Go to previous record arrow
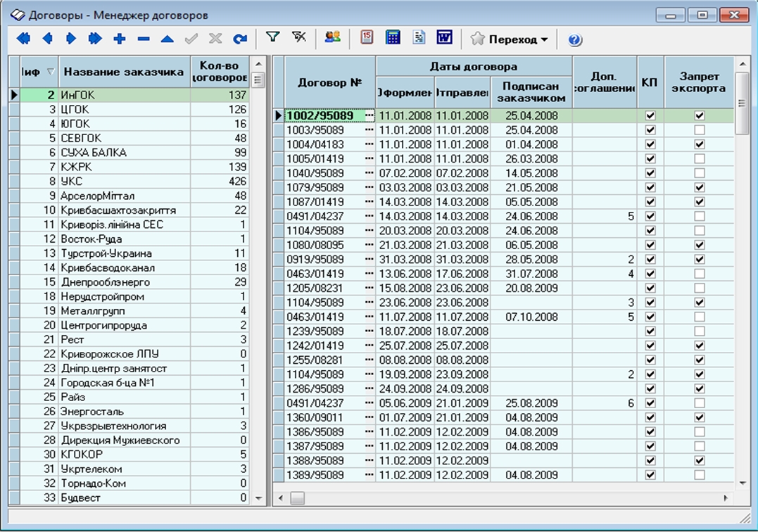 [x=47, y=39]
